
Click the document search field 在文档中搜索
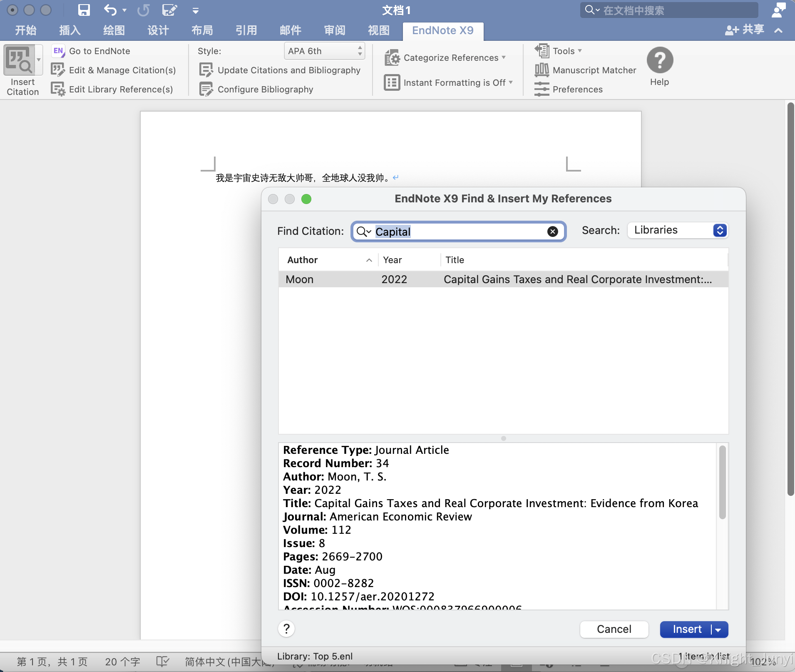tap(669, 10)
